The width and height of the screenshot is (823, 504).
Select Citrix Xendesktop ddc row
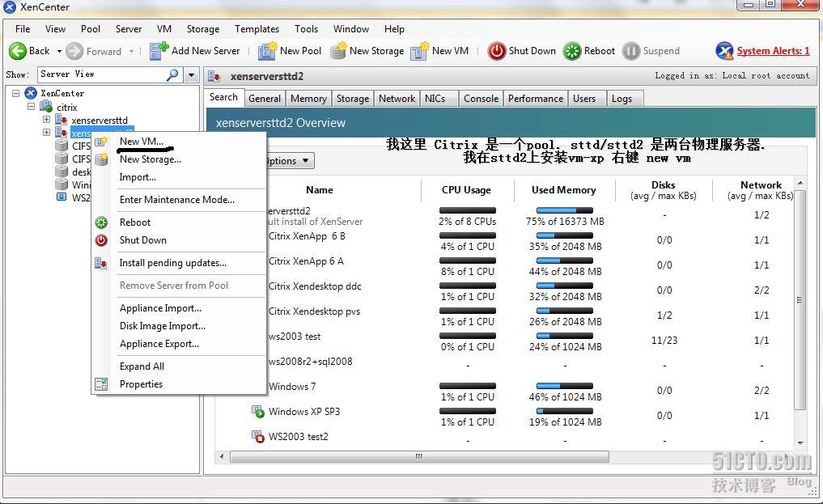coord(315,286)
